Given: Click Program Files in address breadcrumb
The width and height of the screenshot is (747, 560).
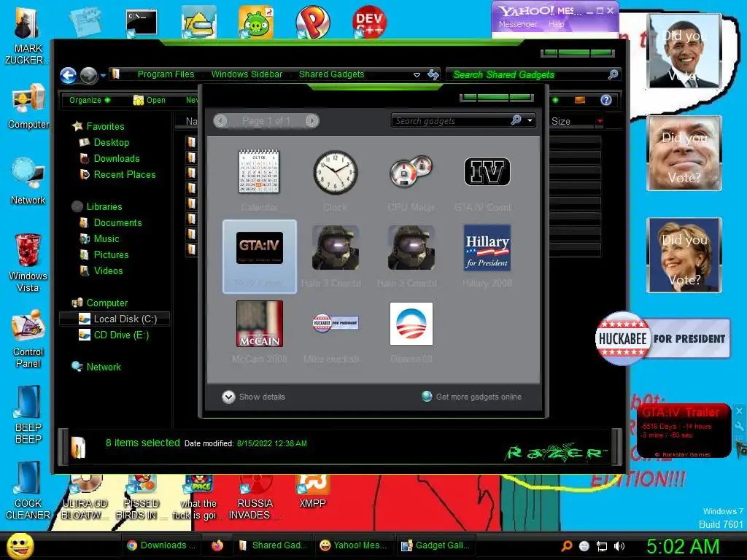Looking at the screenshot, I should tap(166, 74).
